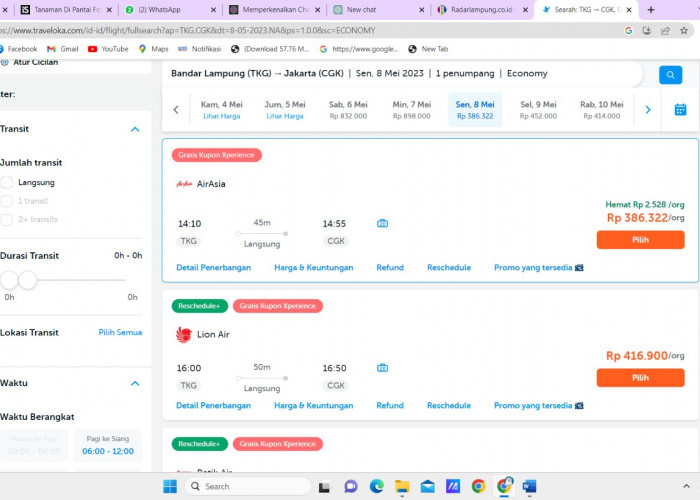Choose AirAsia flight with Pilih button

(x=640, y=240)
